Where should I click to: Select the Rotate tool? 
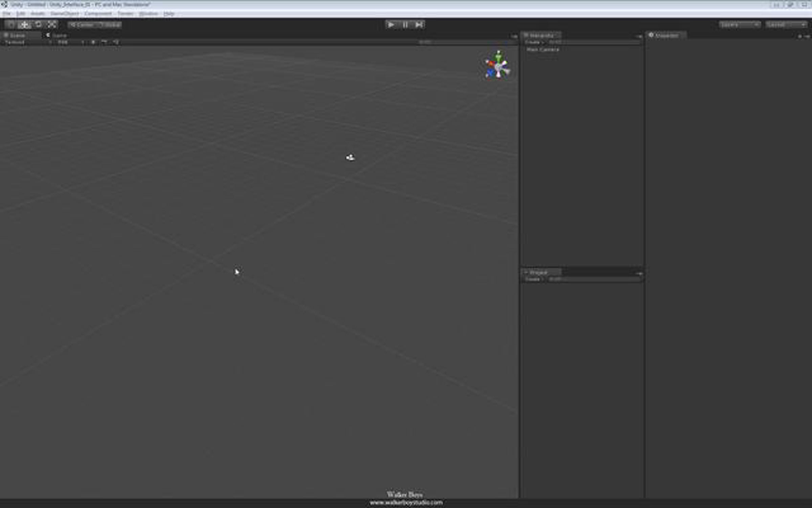point(38,25)
